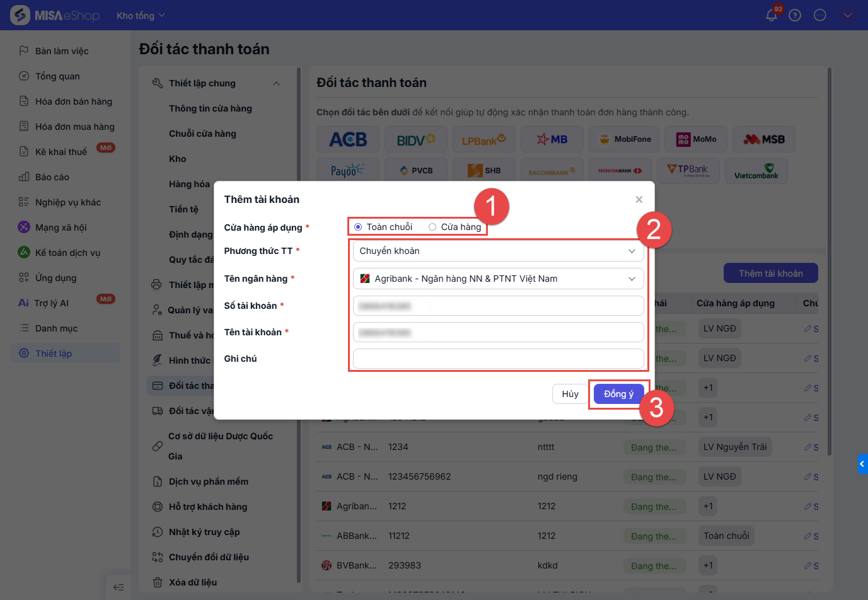Image resolution: width=868 pixels, height=600 pixels.
Task: Expand the account menu chevron in header
Action: click(x=848, y=15)
